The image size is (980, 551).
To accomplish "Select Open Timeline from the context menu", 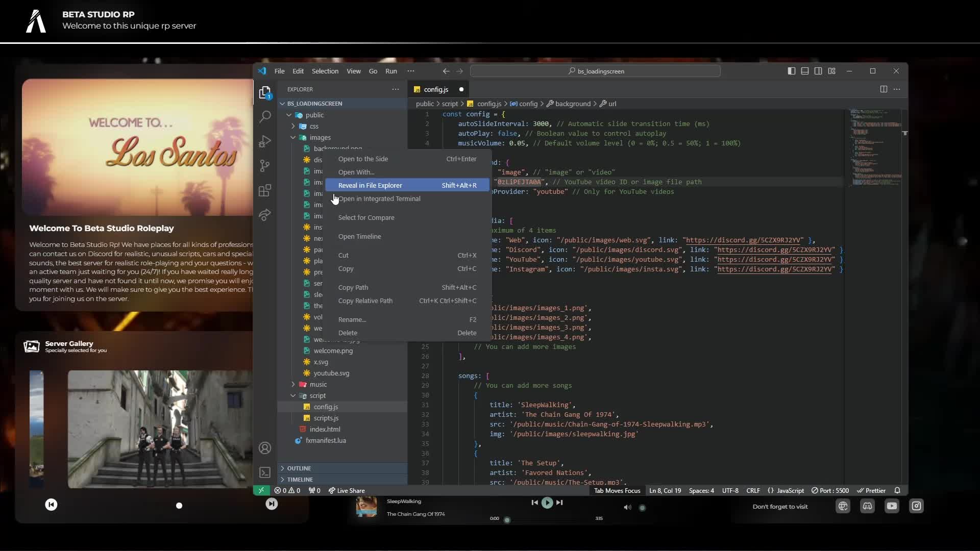I will click(x=360, y=236).
